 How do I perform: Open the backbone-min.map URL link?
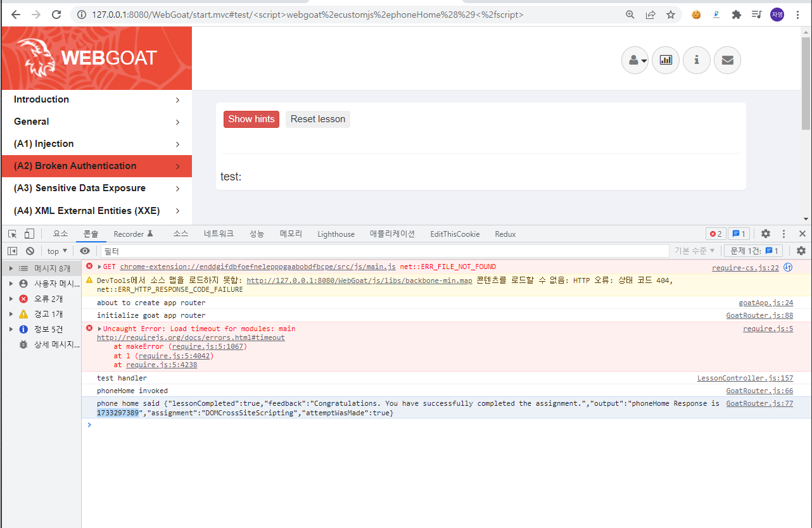point(359,280)
